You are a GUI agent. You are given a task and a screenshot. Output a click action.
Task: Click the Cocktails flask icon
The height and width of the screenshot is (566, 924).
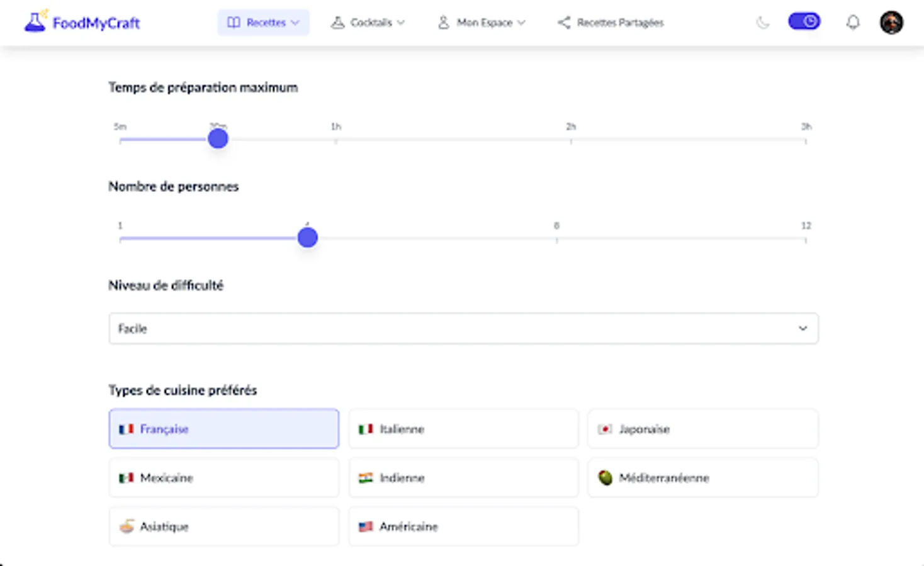[337, 22]
